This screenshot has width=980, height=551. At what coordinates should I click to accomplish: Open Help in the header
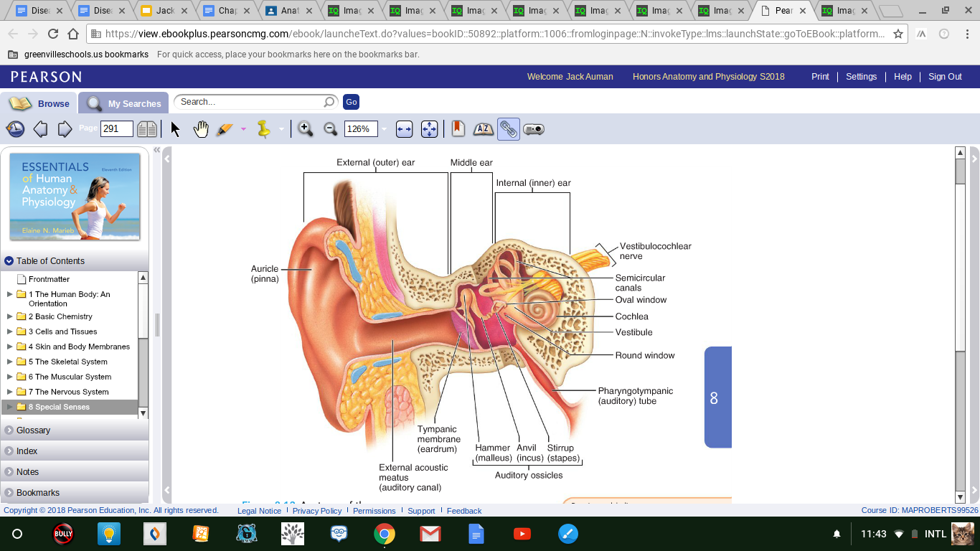[903, 77]
